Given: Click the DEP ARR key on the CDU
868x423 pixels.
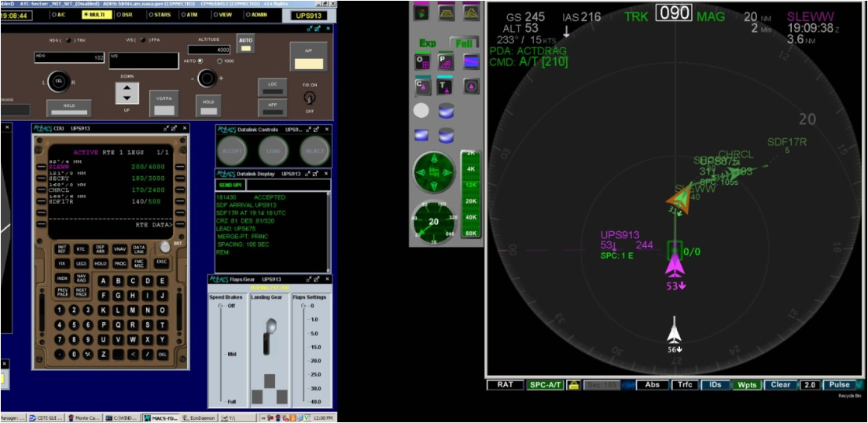Looking at the screenshot, I should (100, 249).
